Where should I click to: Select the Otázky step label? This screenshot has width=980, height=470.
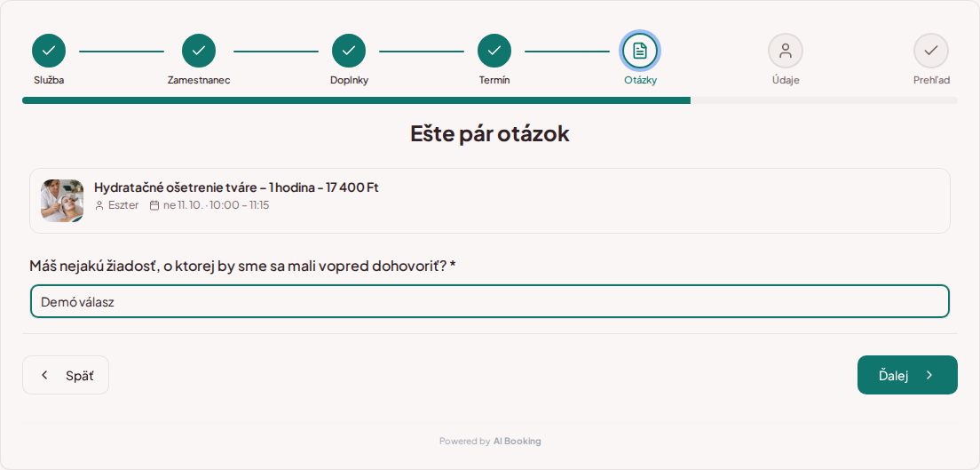point(640,80)
